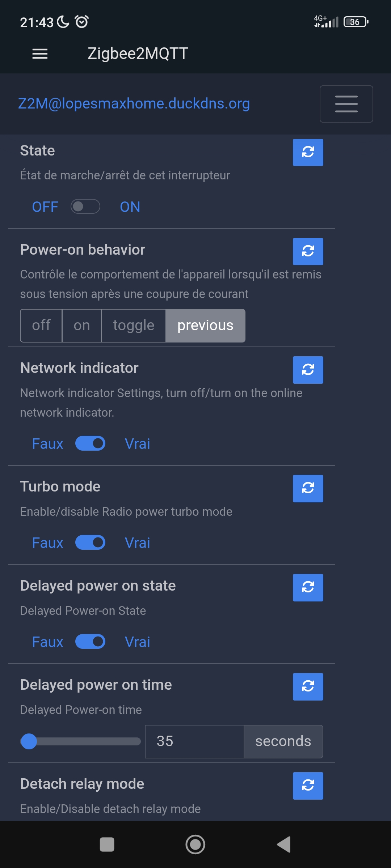
Task: Open the app hamburger menu
Action: [40, 54]
